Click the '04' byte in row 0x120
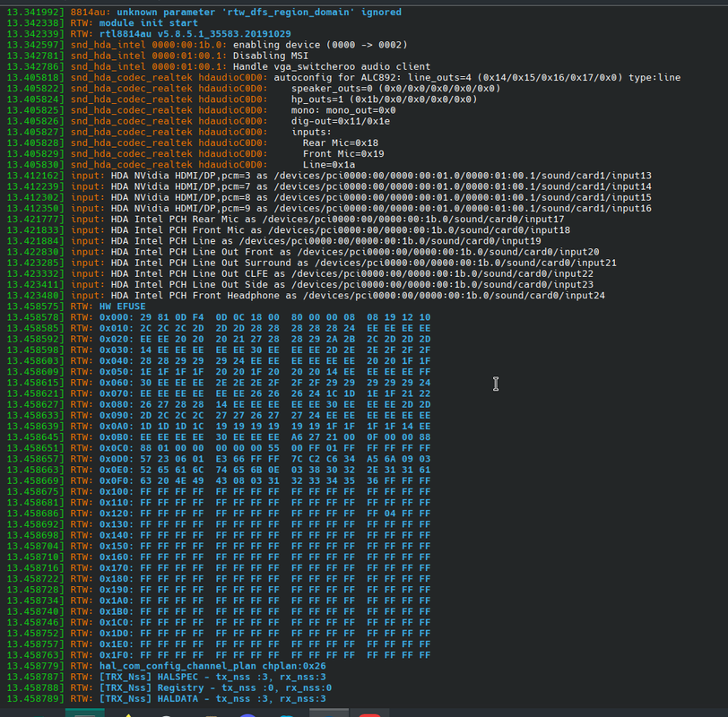This screenshot has height=717, width=728. (390, 514)
